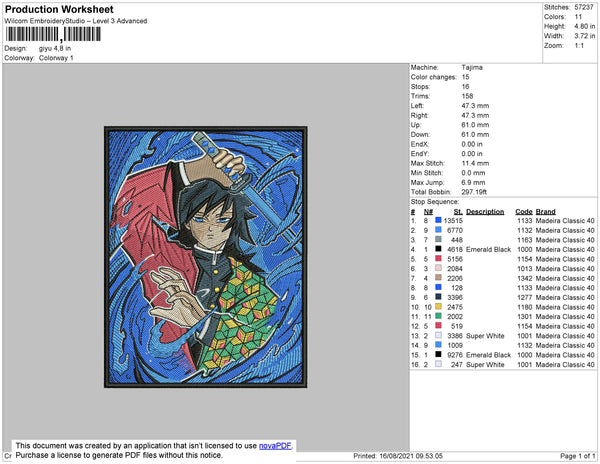Click the Zoom value '1:1'

click(x=579, y=46)
